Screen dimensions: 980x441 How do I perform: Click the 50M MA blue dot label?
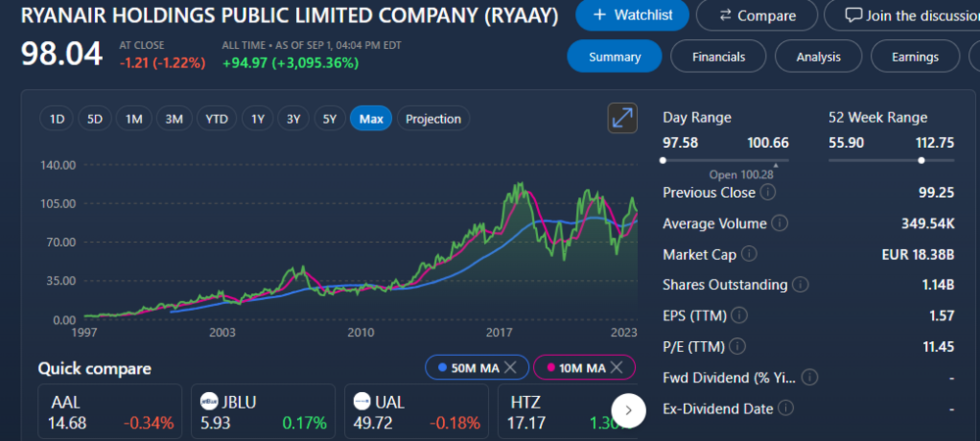coord(468,367)
